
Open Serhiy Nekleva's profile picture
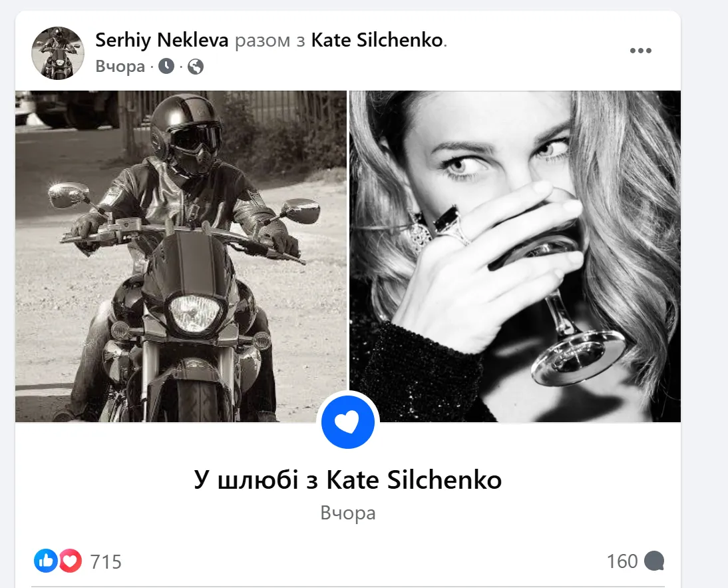[58, 53]
